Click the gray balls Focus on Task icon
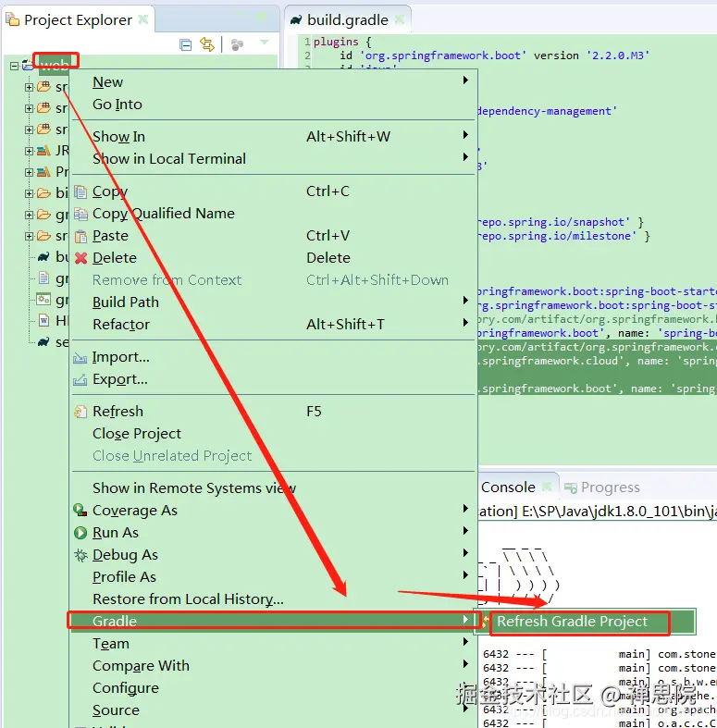Screen dimensions: 717x728 pyautogui.click(x=237, y=44)
